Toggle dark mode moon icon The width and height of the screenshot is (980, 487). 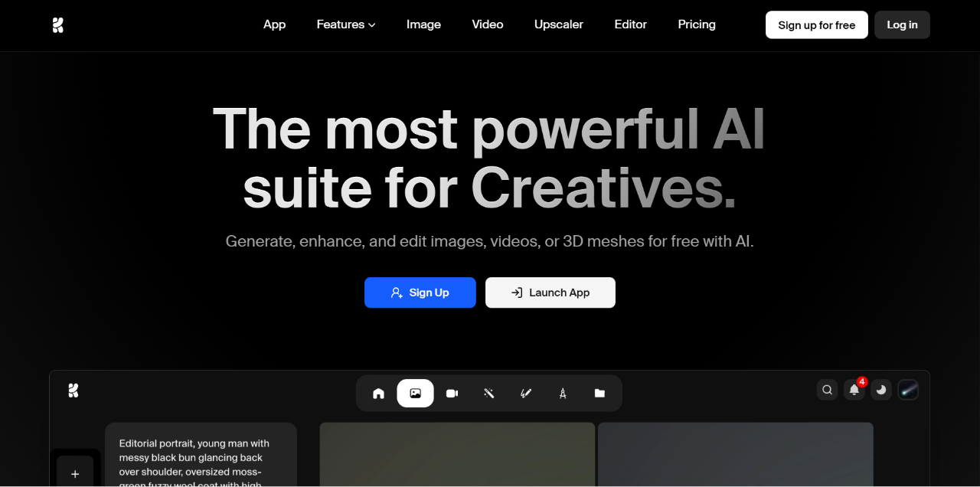881,390
